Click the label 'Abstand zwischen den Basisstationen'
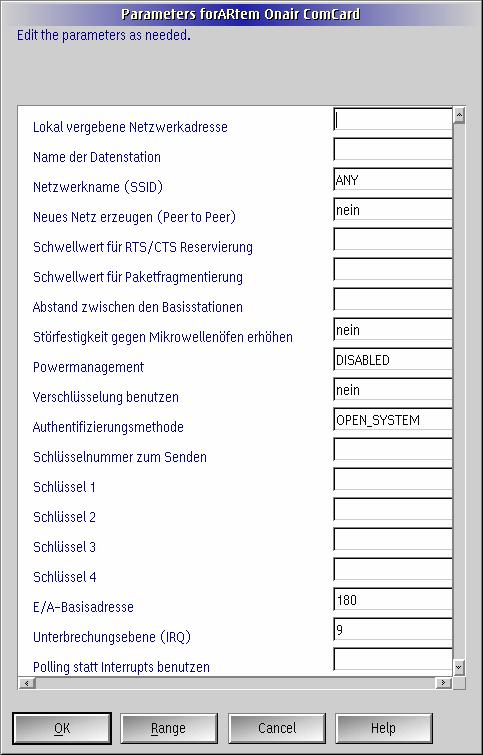 pyautogui.click(x=138, y=307)
